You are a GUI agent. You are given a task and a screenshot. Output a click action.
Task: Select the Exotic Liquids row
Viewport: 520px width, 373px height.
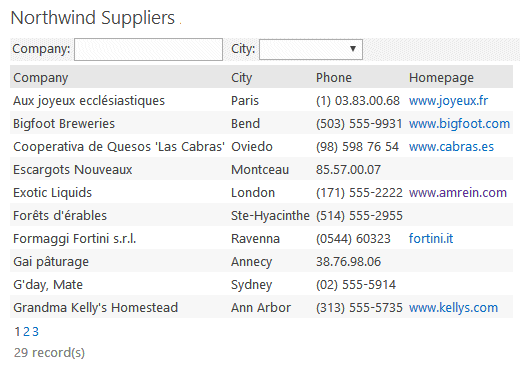[x=261, y=193]
